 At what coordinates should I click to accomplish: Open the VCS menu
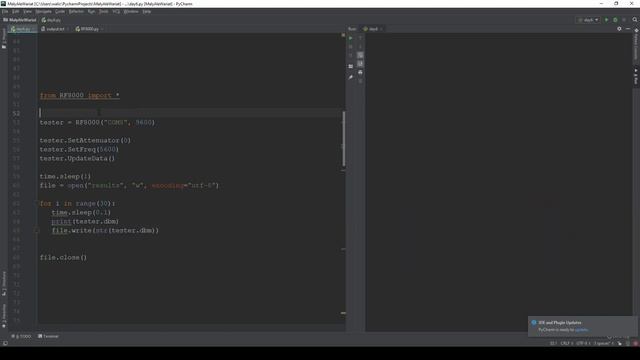point(116,11)
